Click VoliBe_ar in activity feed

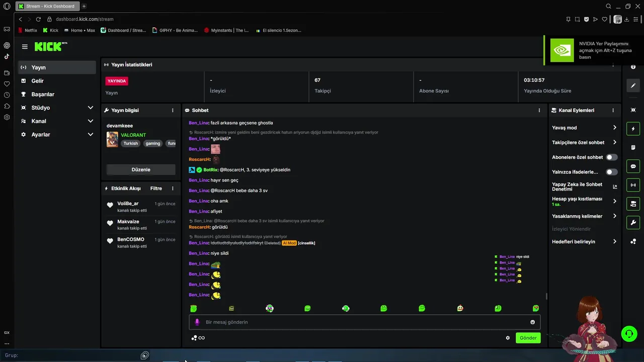[128, 204]
